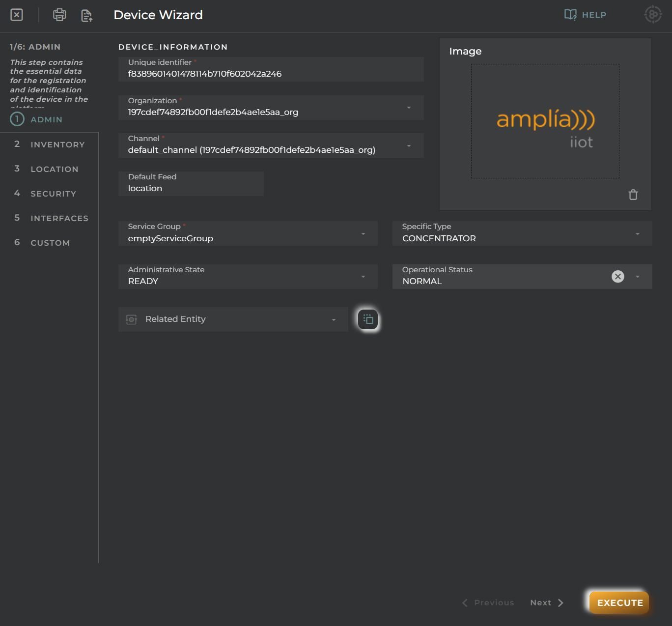Screen dimensions: 672x626
Task: Click the Previous button
Action: coord(488,602)
